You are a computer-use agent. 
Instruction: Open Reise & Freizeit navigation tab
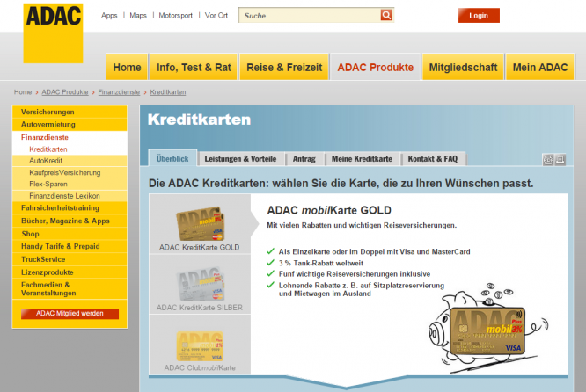coord(284,67)
